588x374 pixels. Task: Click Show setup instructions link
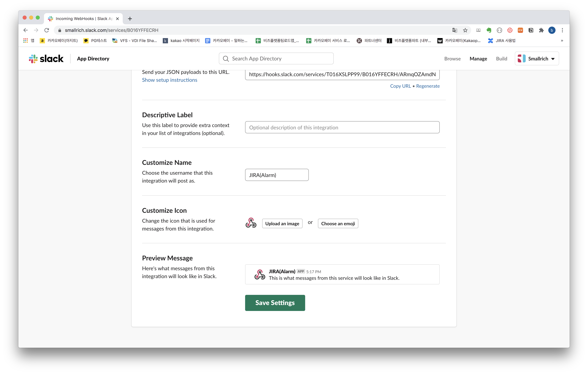click(x=169, y=80)
